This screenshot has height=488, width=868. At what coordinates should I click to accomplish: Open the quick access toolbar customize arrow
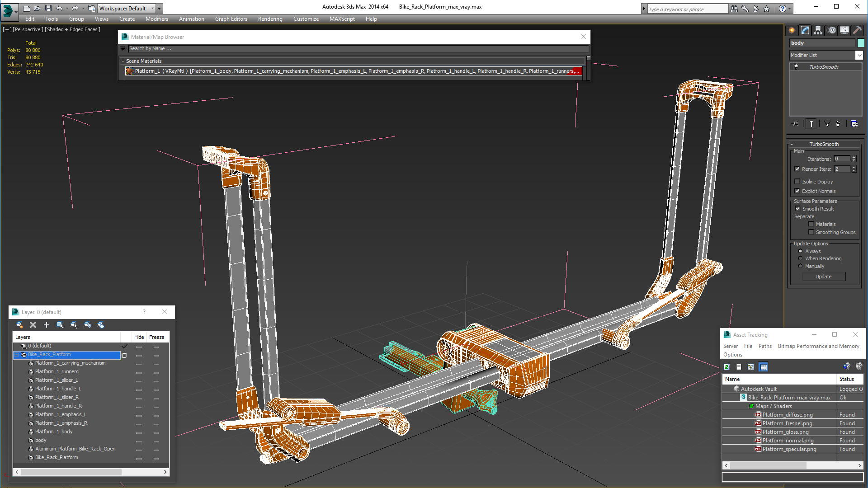(x=160, y=9)
